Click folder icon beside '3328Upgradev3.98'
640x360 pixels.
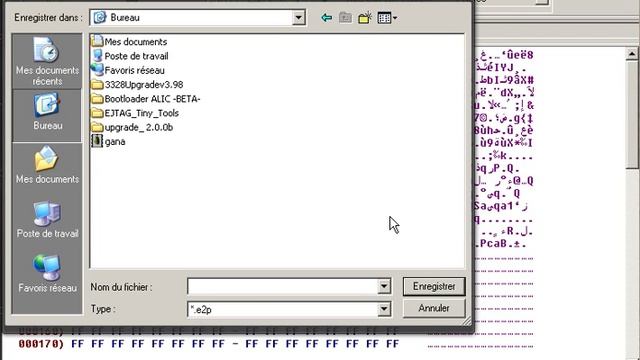[x=97, y=84]
